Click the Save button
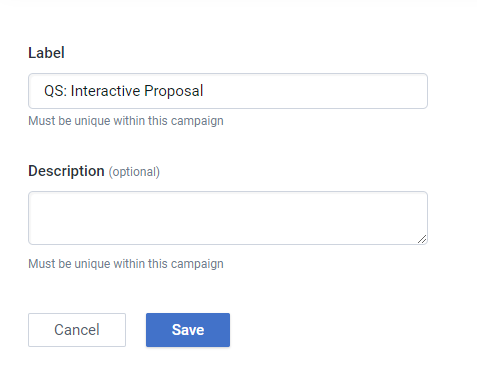This screenshot has width=477, height=372. [188, 330]
